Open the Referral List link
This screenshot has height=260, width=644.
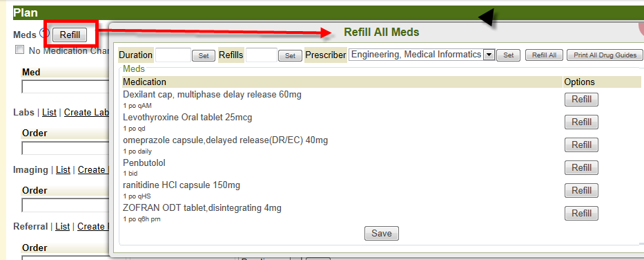[x=62, y=226]
